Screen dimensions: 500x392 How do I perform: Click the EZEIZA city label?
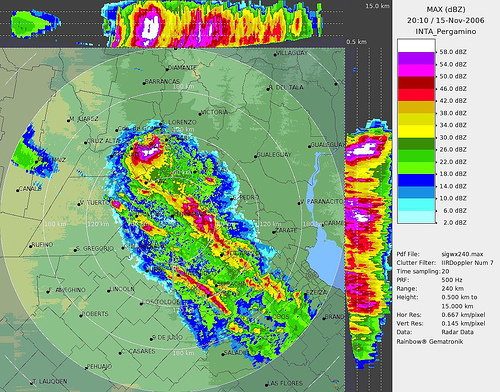tap(317, 292)
